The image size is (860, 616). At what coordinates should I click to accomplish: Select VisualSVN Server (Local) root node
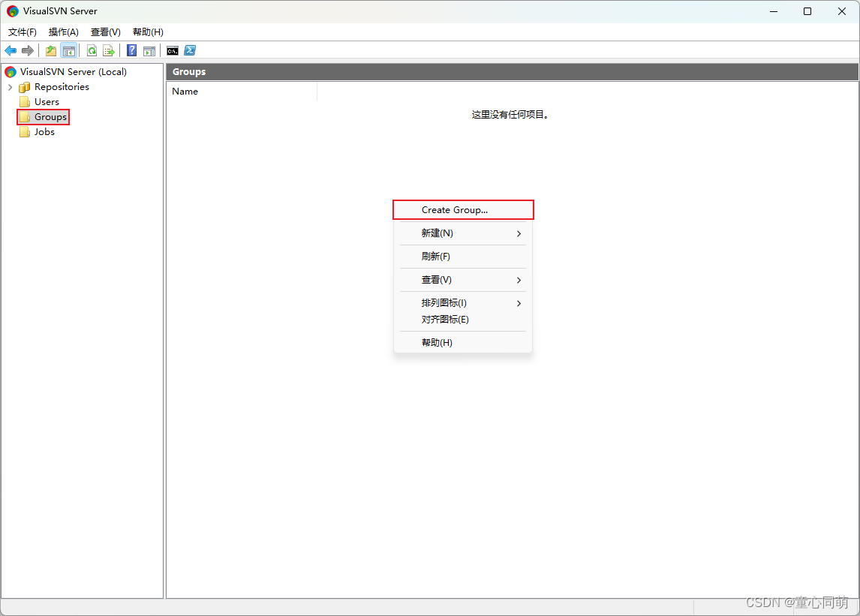tap(74, 72)
